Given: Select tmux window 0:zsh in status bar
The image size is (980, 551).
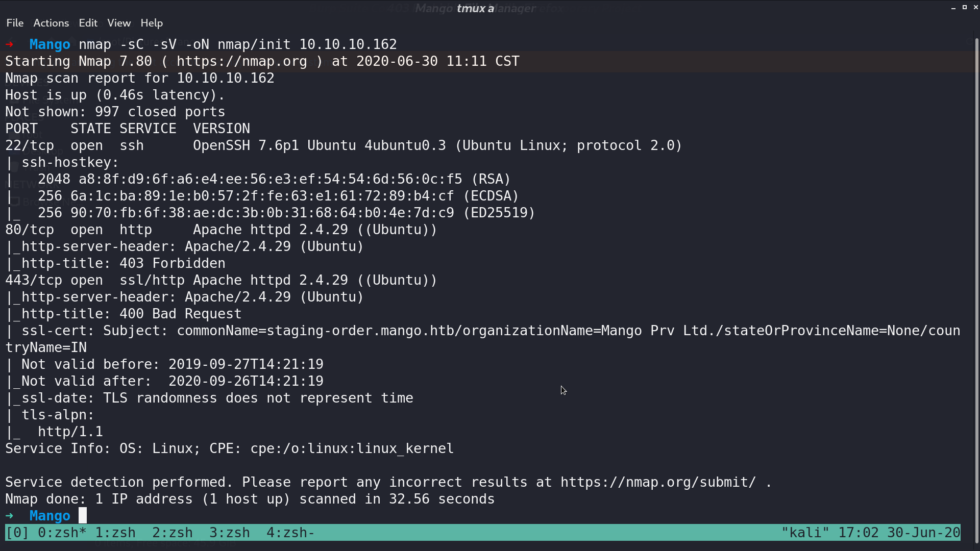Looking at the screenshot, I should 59,533.
